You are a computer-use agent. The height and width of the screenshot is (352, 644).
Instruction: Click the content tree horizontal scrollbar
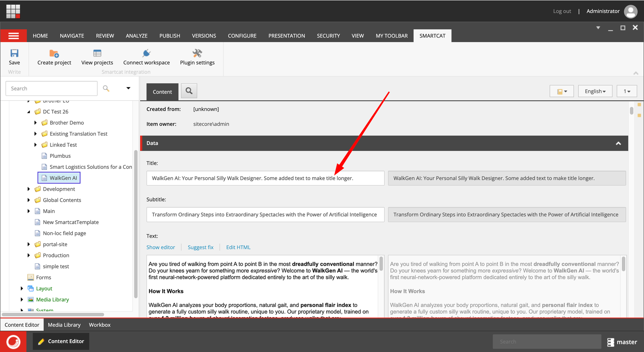tap(53, 315)
